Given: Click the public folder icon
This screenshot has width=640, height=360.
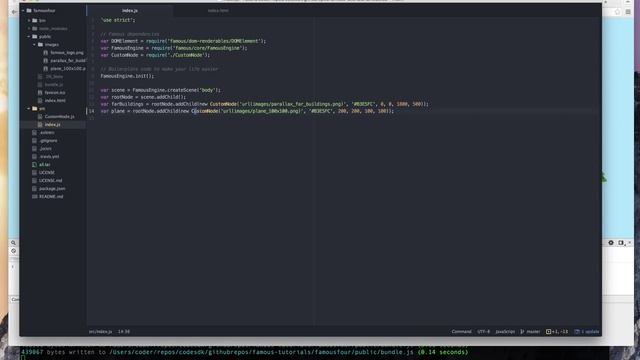Looking at the screenshot, I should (35, 36).
